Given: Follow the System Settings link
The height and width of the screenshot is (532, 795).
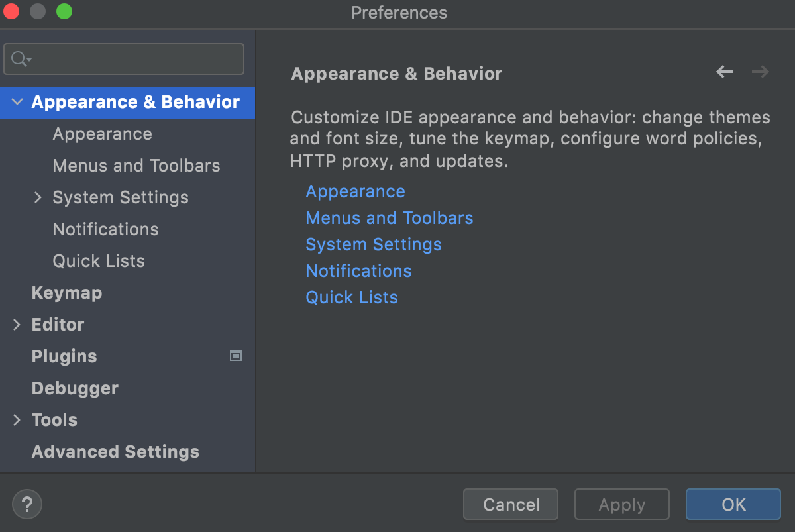Looking at the screenshot, I should click(x=373, y=244).
